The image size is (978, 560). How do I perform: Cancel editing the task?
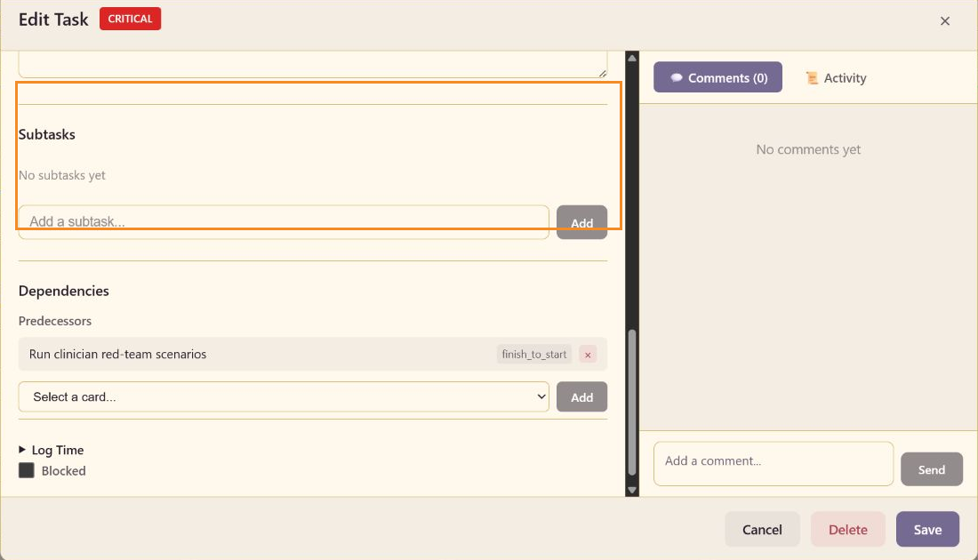point(762,530)
